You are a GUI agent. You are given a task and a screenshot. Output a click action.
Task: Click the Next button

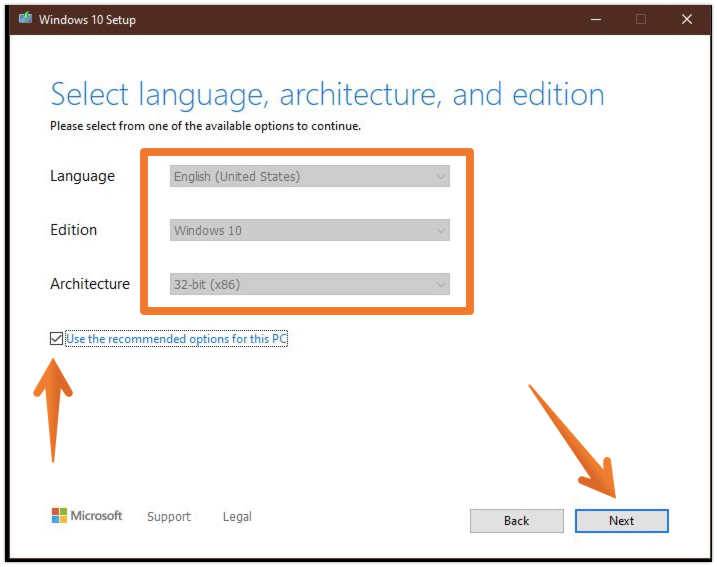point(621,521)
